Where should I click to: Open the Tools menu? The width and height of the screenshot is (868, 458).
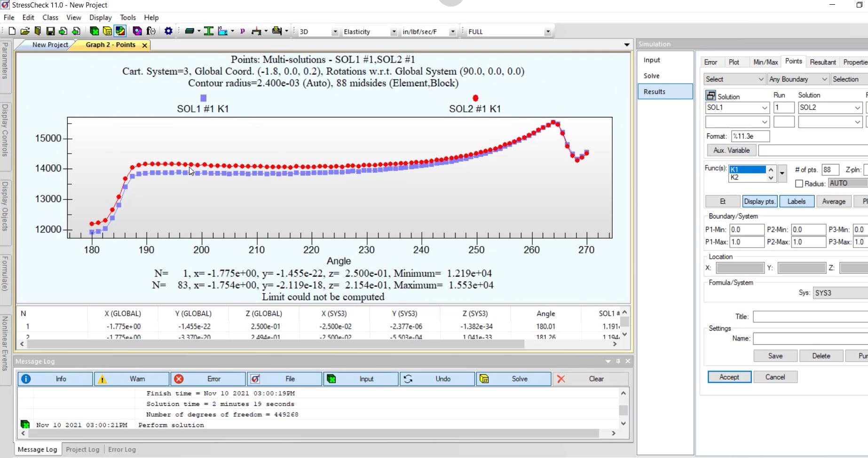tap(127, 17)
